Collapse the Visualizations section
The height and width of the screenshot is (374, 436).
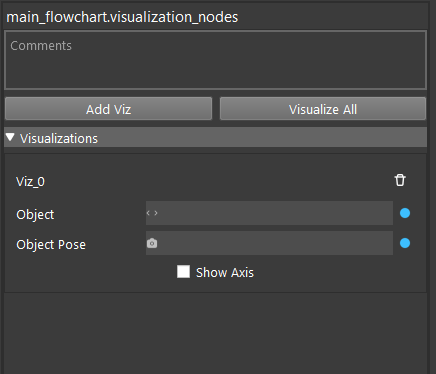(x=10, y=137)
